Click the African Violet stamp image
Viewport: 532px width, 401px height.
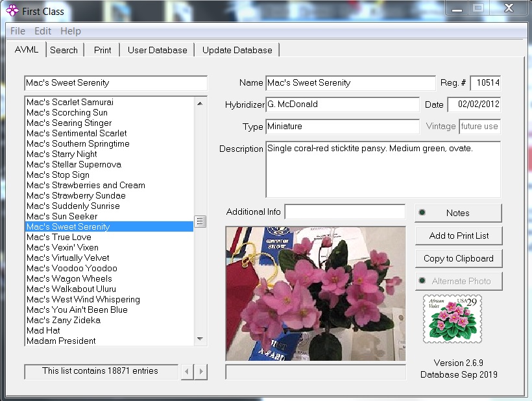(x=453, y=319)
